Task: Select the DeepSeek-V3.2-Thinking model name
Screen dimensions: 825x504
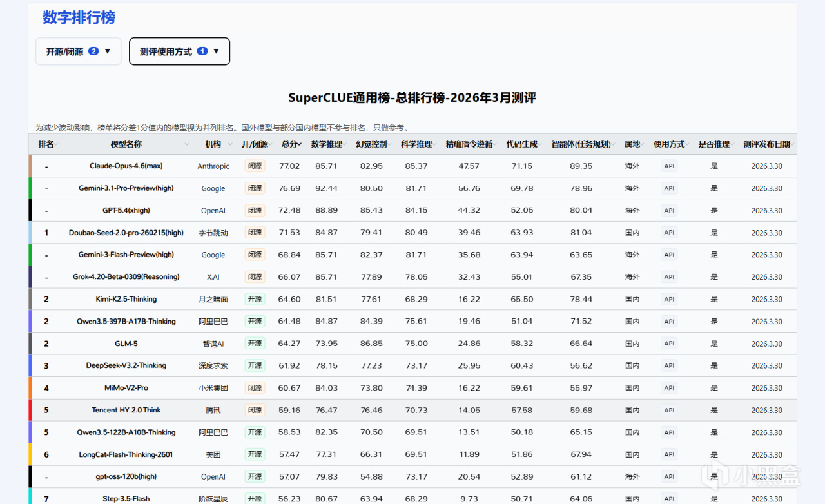Action: (126, 365)
